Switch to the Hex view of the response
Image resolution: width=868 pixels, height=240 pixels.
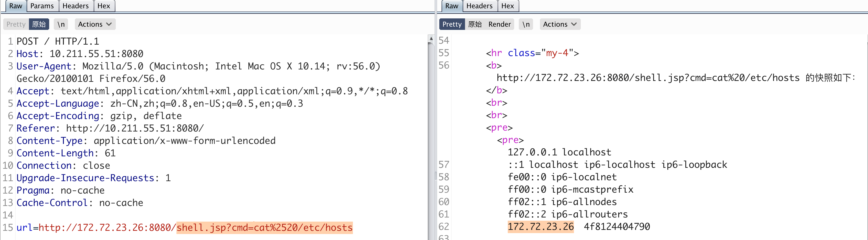(x=508, y=6)
